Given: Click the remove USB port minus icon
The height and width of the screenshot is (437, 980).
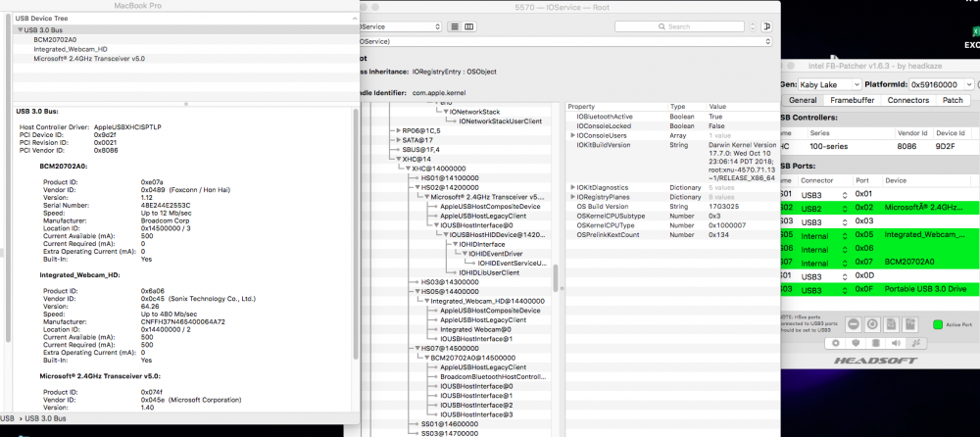Looking at the screenshot, I should 854,324.
